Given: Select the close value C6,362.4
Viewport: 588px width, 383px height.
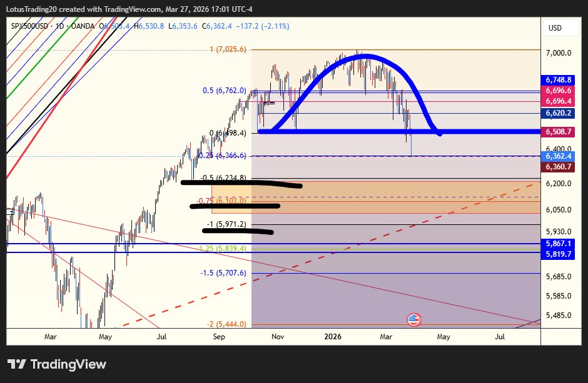Looking at the screenshot, I should click(217, 26).
